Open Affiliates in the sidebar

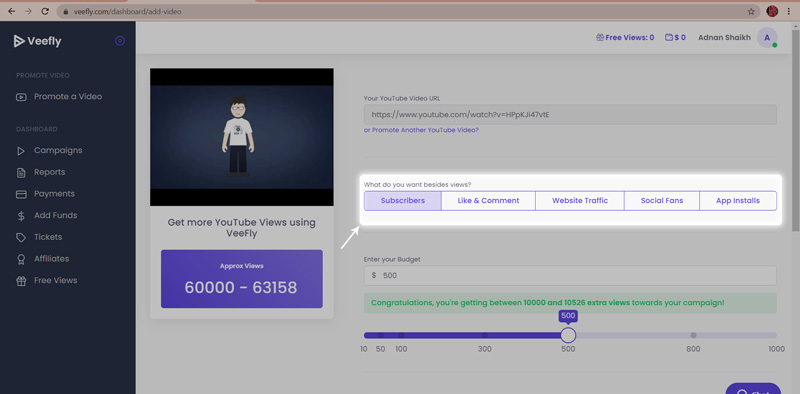pos(52,259)
